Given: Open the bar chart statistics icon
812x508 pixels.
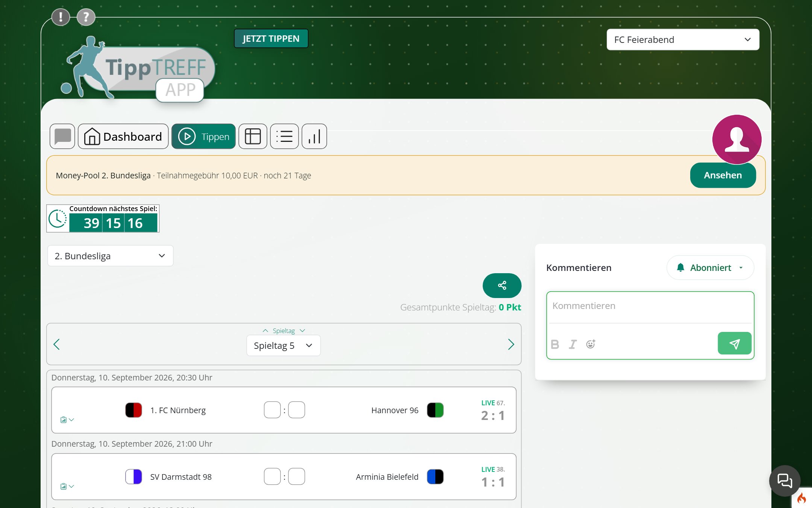Looking at the screenshot, I should [x=314, y=136].
